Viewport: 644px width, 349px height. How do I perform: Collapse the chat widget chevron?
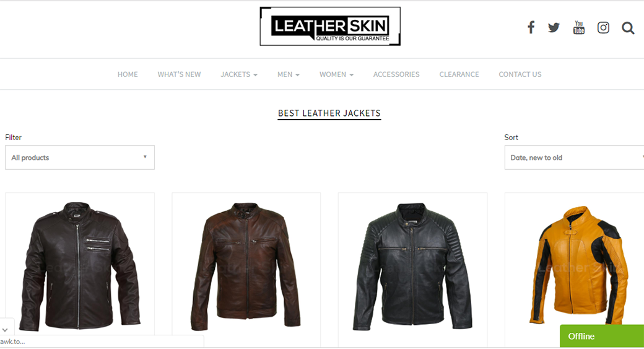[x=5, y=330]
